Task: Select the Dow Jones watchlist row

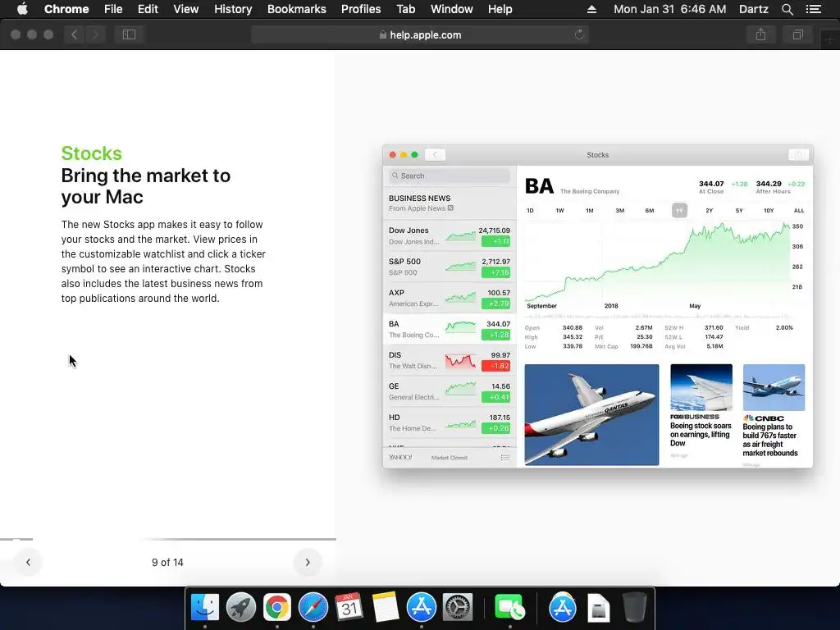Action: click(x=450, y=235)
